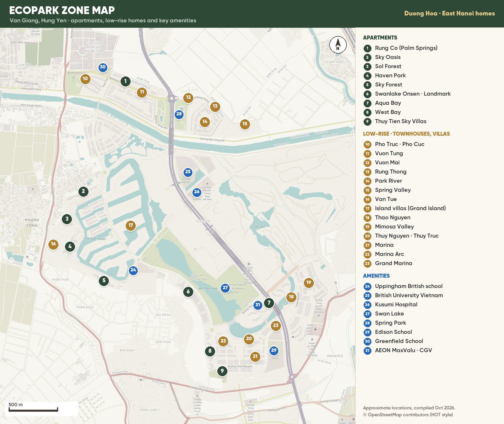Click blue map marker 28 Spring Park
This screenshot has height=424, width=504.
(x=179, y=114)
